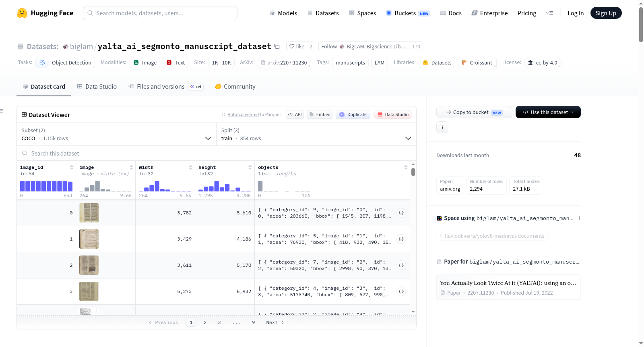
Task: Click the Duplicate button
Action: click(353, 114)
